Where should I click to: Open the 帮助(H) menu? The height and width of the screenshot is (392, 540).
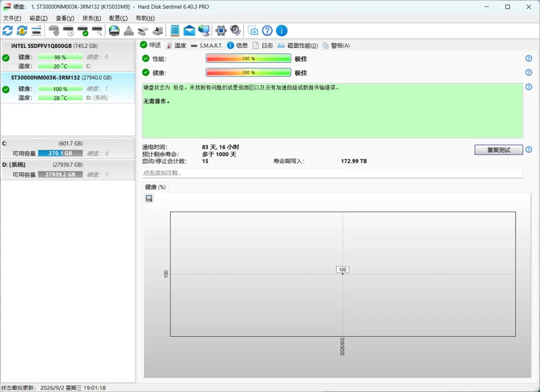tap(145, 18)
